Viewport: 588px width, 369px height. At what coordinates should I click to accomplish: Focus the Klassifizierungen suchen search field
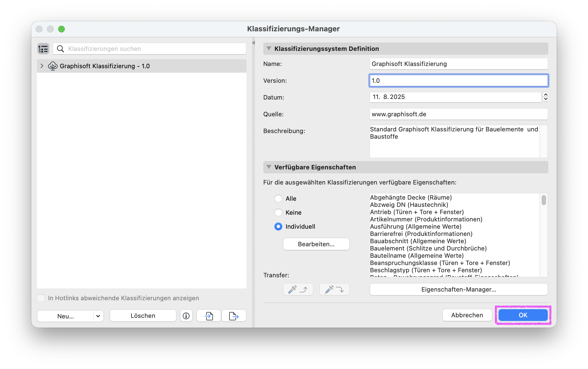tap(150, 49)
